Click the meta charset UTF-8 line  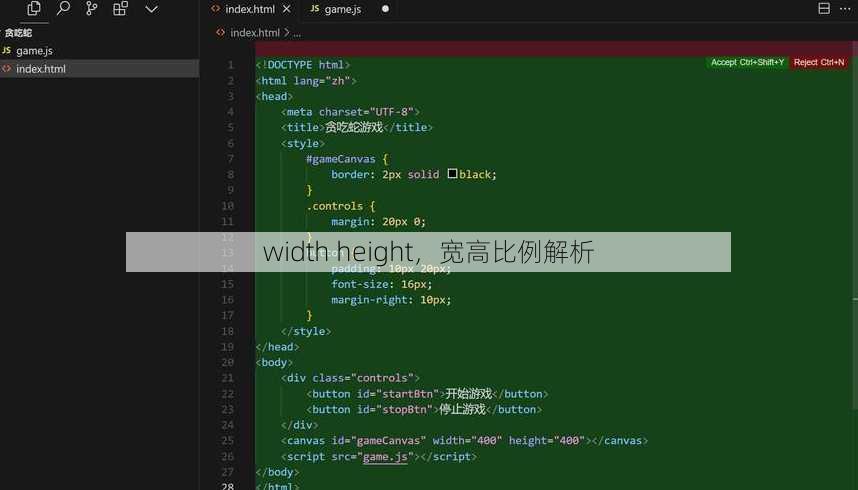click(x=350, y=112)
